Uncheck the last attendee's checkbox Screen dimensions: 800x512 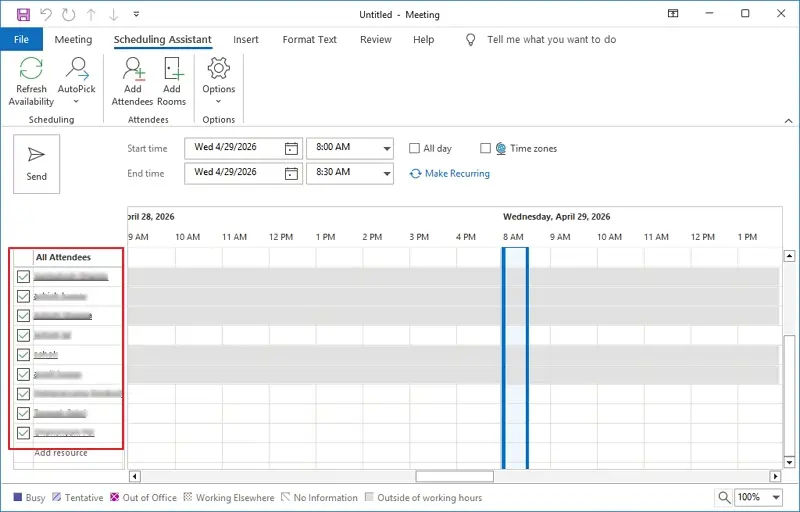click(23, 433)
